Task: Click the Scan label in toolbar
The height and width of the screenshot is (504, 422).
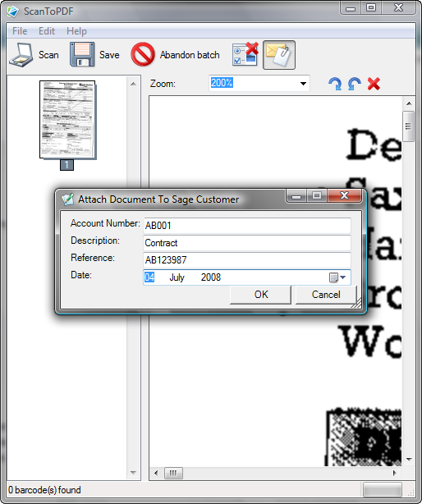Action: [48, 55]
